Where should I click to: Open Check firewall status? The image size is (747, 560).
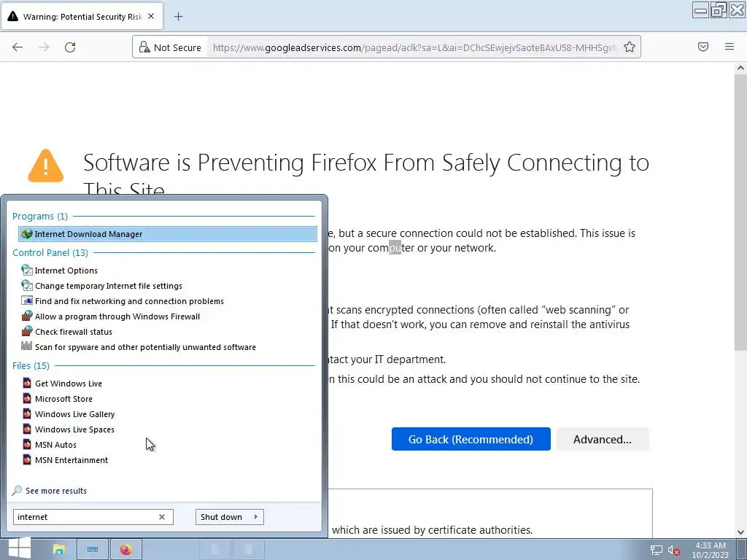[74, 332]
